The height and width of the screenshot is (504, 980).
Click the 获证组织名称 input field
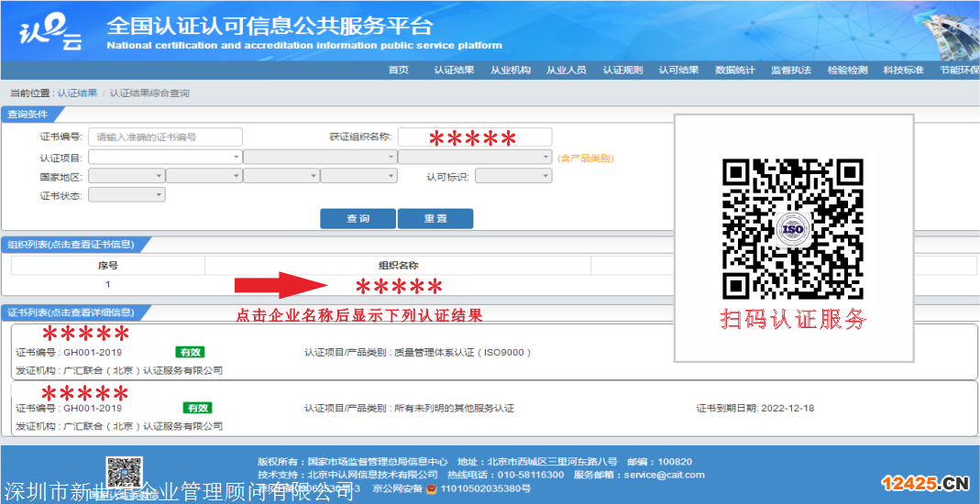[x=475, y=137]
